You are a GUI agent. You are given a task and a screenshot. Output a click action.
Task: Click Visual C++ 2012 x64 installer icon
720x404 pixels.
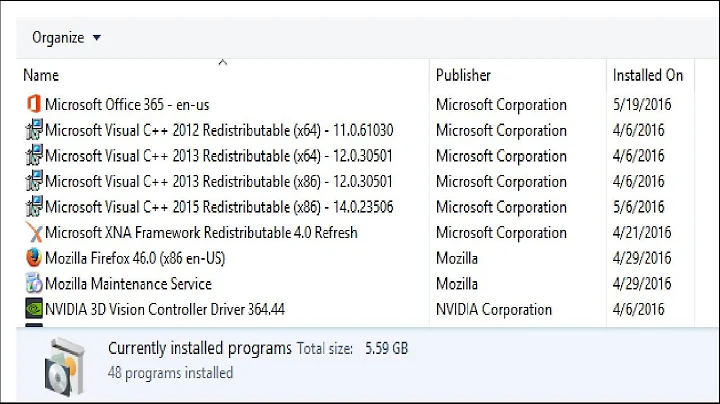click(x=34, y=130)
